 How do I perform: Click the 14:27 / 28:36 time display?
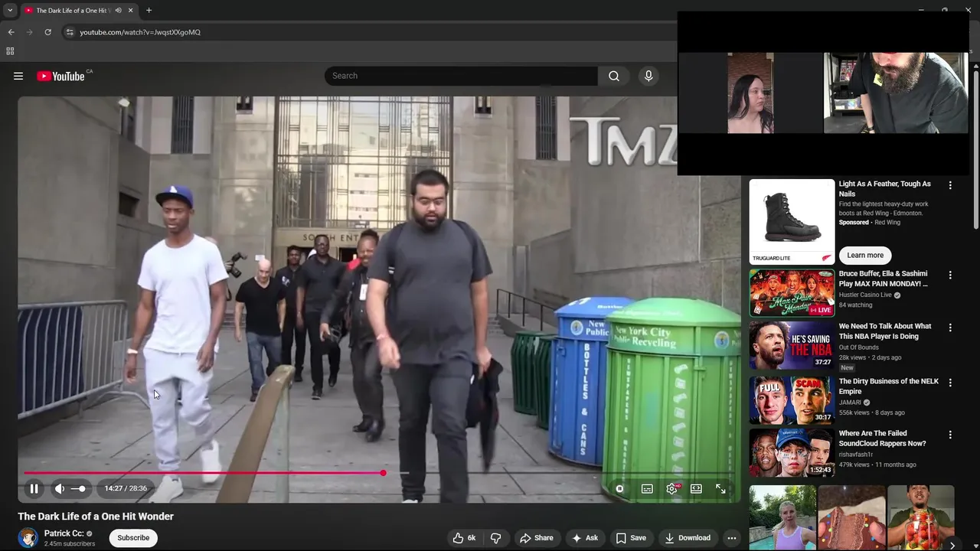tap(126, 488)
